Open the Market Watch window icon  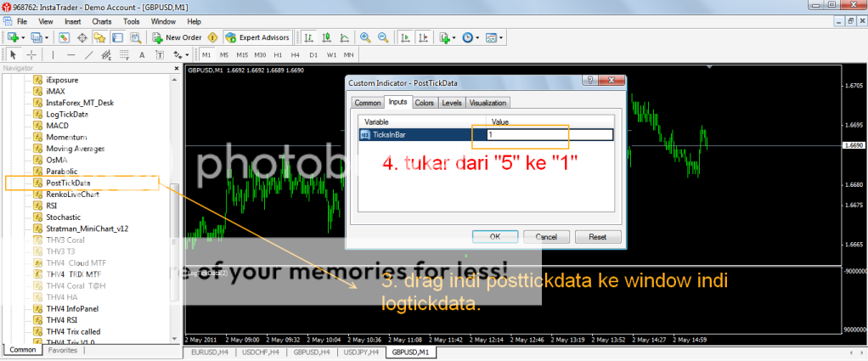65,37
